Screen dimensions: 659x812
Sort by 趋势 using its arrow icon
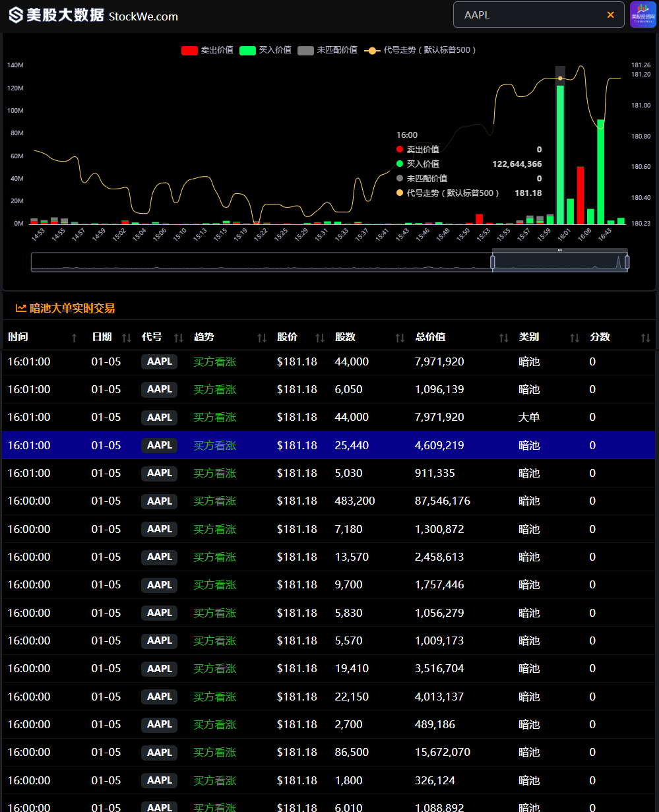(262, 338)
